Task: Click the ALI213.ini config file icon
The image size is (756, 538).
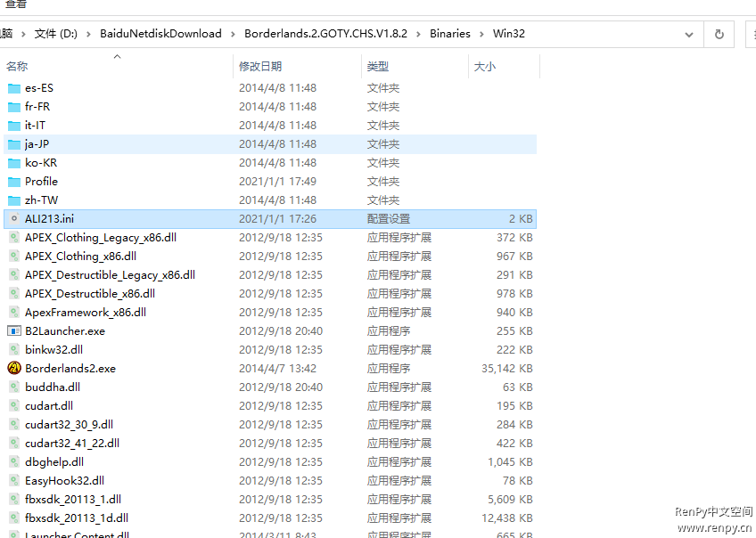Action: point(14,219)
